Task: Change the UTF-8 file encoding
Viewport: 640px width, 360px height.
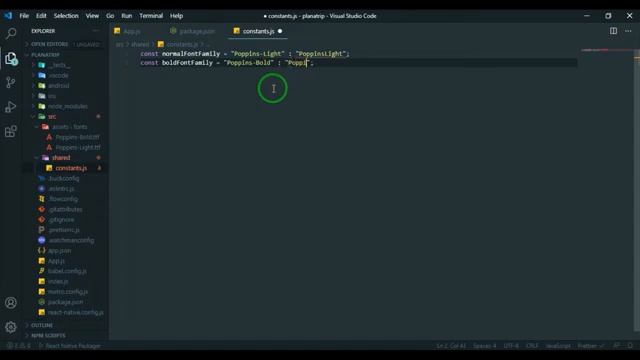Action: (511, 346)
